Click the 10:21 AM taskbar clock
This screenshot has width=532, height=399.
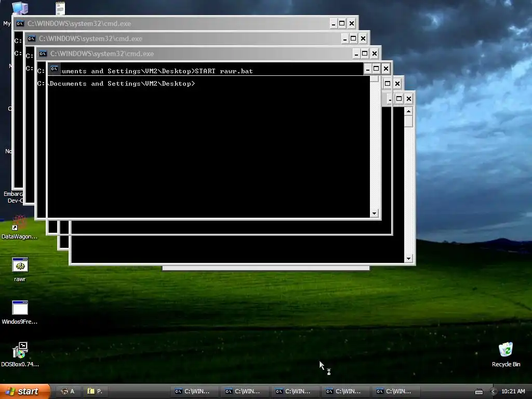click(513, 391)
